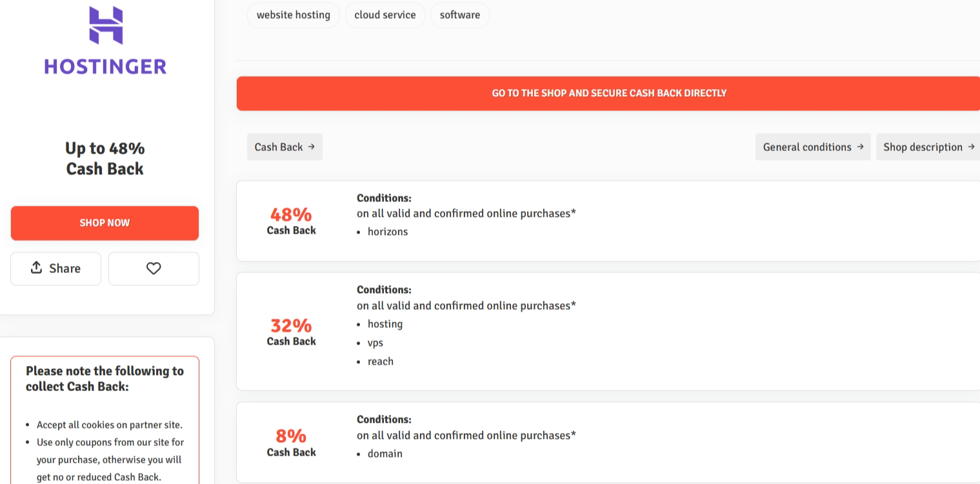
Task: Jump to the Cash Back section
Action: click(279, 147)
